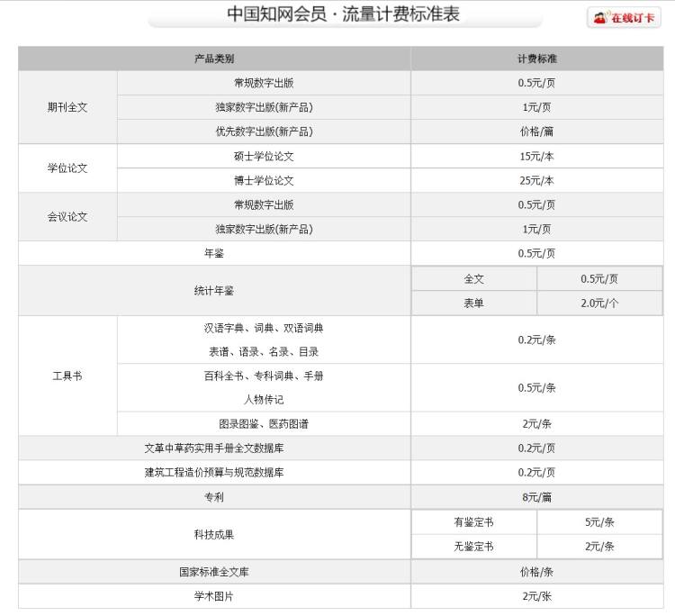The height and width of the screenshot is (616, 675).
Task: Click the 年鉴 row label
Action: tap(214, 253)
